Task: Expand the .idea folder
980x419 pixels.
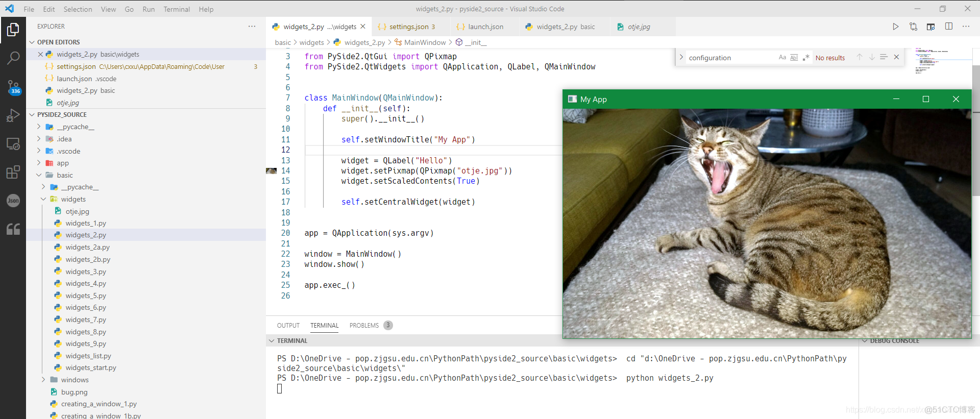Action: click(x=39, y=139)
